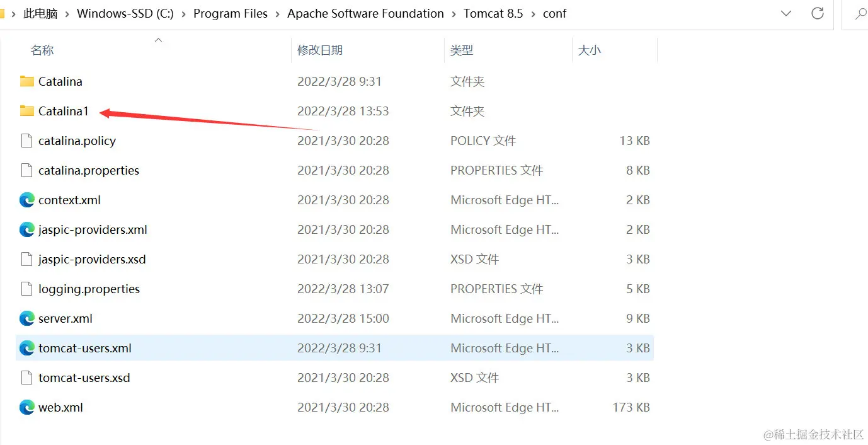Go to Program Files in the breadcrumb
868x445 pixels.
pyautogui.click(x=231, y=13)
